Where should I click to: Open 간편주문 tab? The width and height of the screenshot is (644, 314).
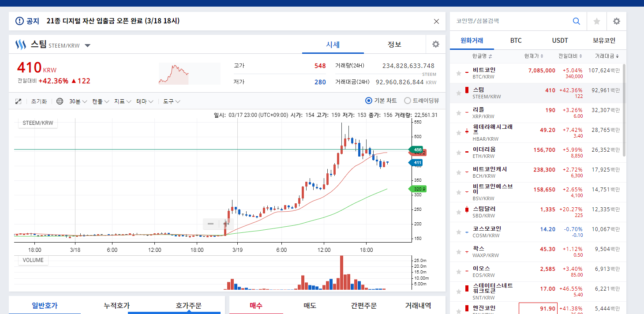(364, 305)
